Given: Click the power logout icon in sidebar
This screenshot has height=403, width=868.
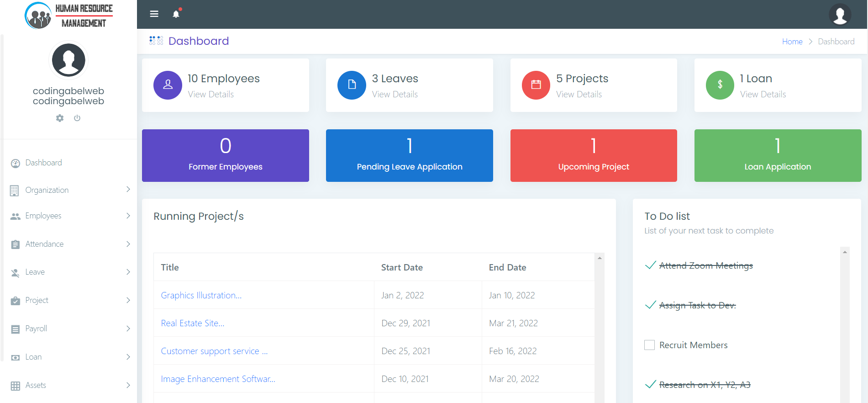Looking at the screenshot, I should click(x=77, y=118).
